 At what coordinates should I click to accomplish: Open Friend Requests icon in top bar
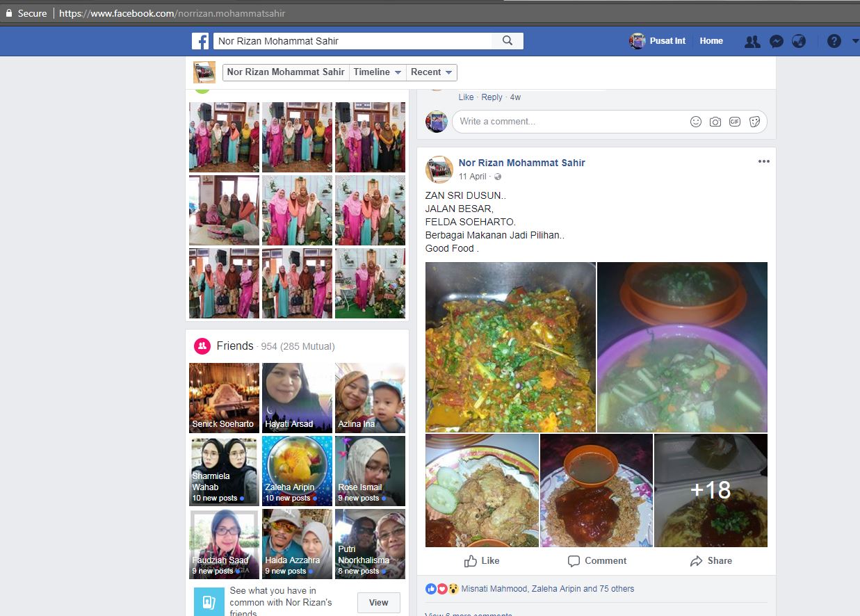click(x=752, y=41)
